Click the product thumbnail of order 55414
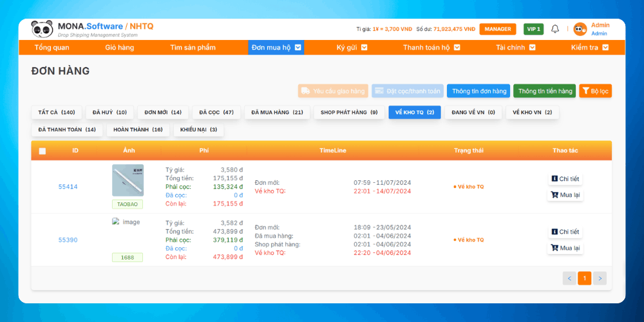644x322 pixels. click(x=128, y=180)
